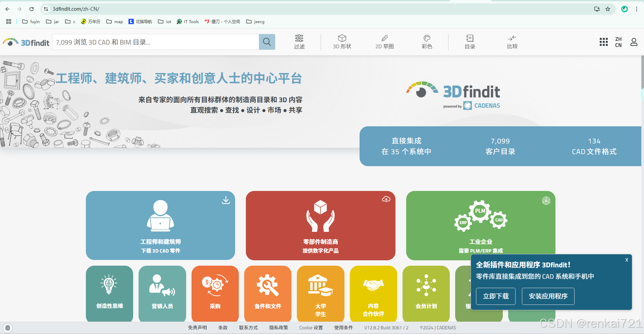This screenshot has height=334, width=644.
Task: Open the 内容 合作伙伴 tile
Action: click(373, 294)
